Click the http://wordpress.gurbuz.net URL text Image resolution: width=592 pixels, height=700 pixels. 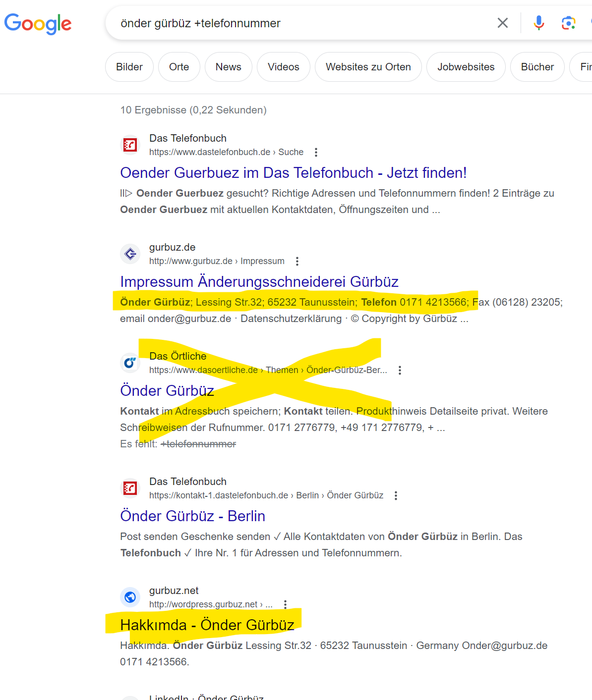(211, 604)
